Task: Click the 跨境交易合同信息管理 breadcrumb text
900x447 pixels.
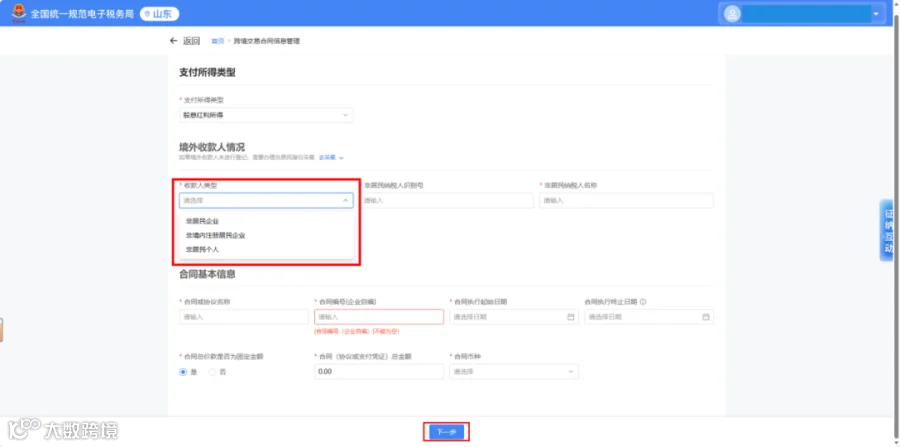Action: (266, 41)
